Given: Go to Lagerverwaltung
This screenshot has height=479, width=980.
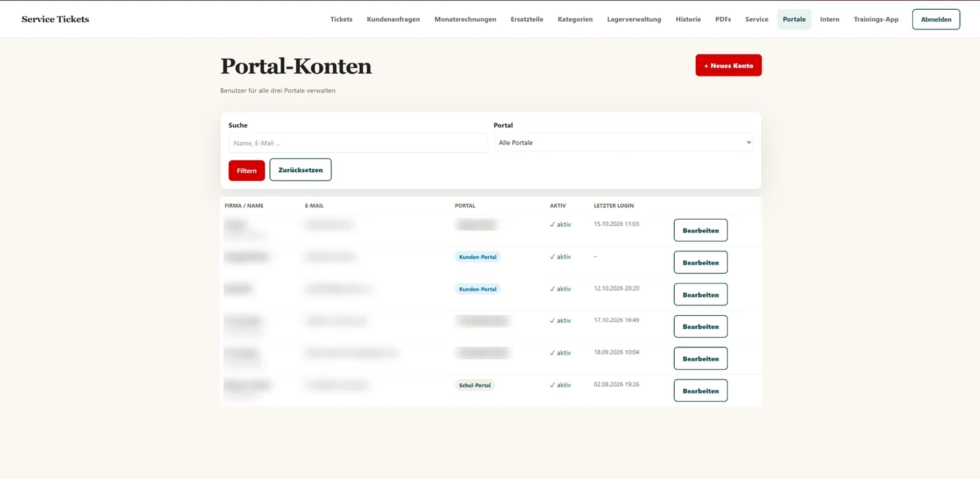Looking at the screenshot, I should click(634, 20).
